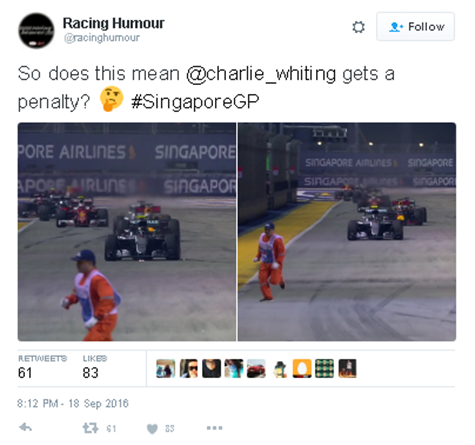This screenshot has height=445, width=475.
Task: Click the Racing Humour profile avatar
Action: [36, 31]
